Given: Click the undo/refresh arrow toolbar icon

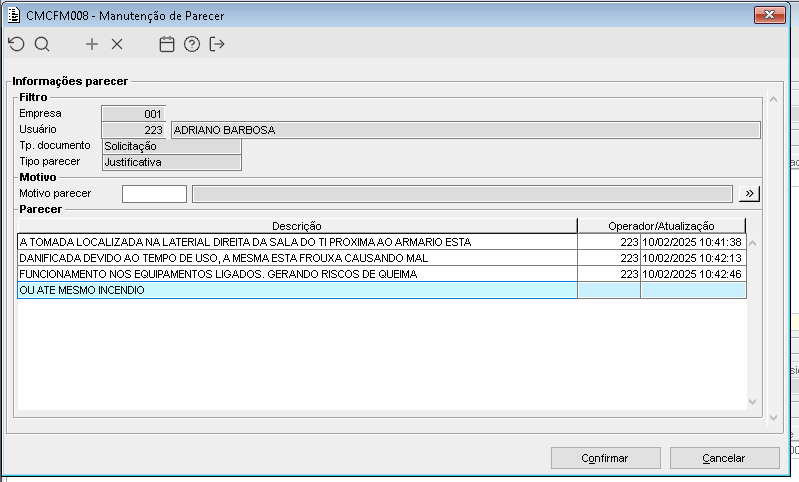Looking at the screenshot, I should (x=15, y=44).
